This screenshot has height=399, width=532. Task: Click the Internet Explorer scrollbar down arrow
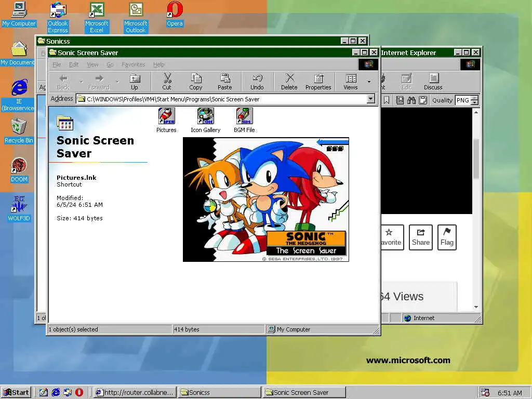point(476,307)
